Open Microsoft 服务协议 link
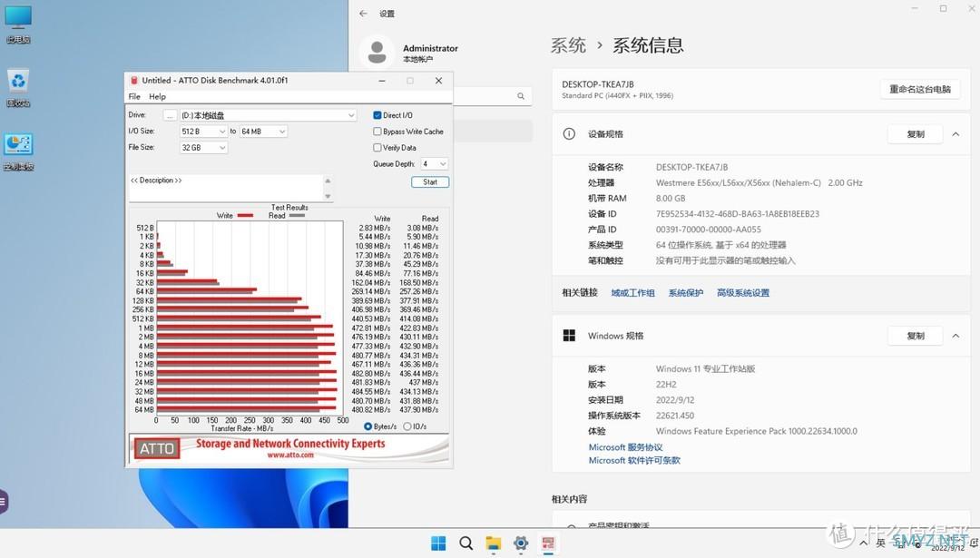The image size is (980, 558). 625,447
